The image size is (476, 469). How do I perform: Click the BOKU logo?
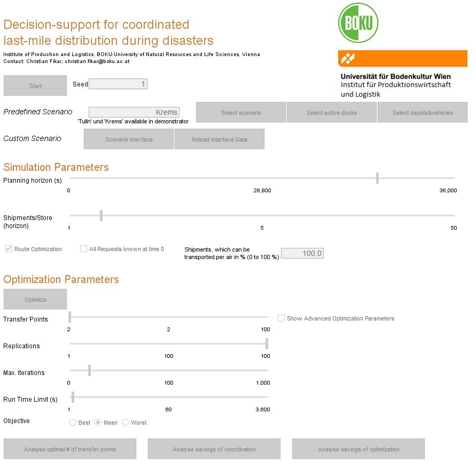click(x=359, y=22)
